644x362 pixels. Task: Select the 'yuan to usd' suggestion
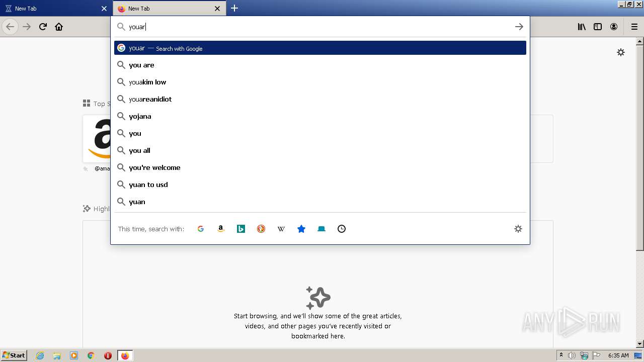click(x=320, y=185)
